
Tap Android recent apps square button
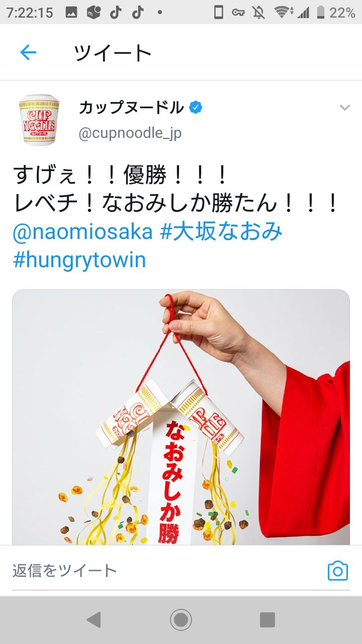pos(267,620)
